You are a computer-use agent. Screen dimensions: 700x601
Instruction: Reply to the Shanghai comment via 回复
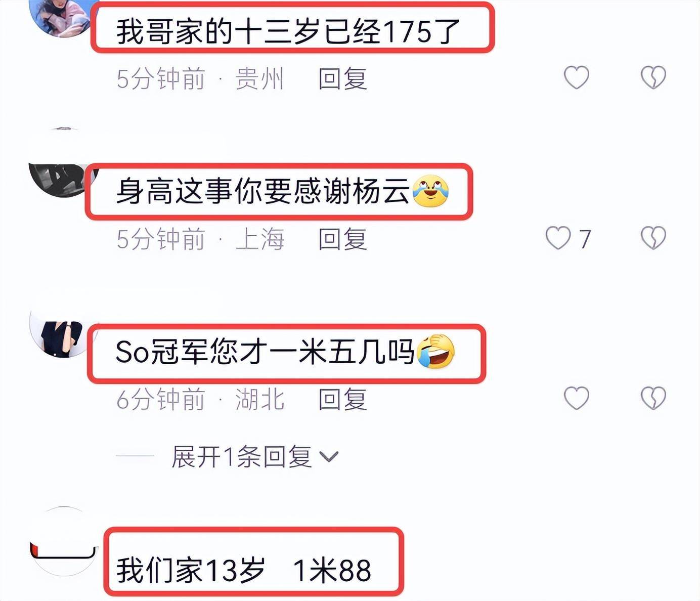(x=342, y=239)
